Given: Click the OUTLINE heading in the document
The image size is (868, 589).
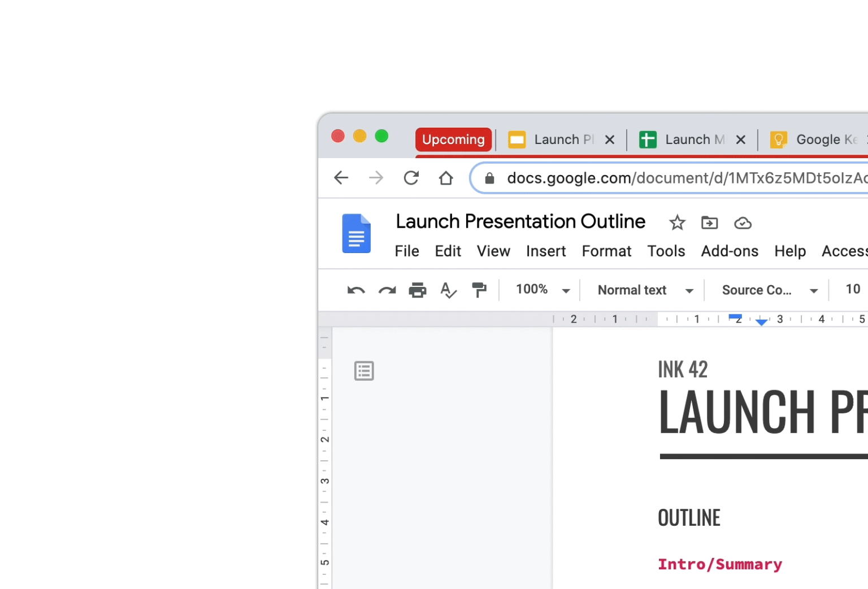Looking at the screenshot, I should click(689, 518).
